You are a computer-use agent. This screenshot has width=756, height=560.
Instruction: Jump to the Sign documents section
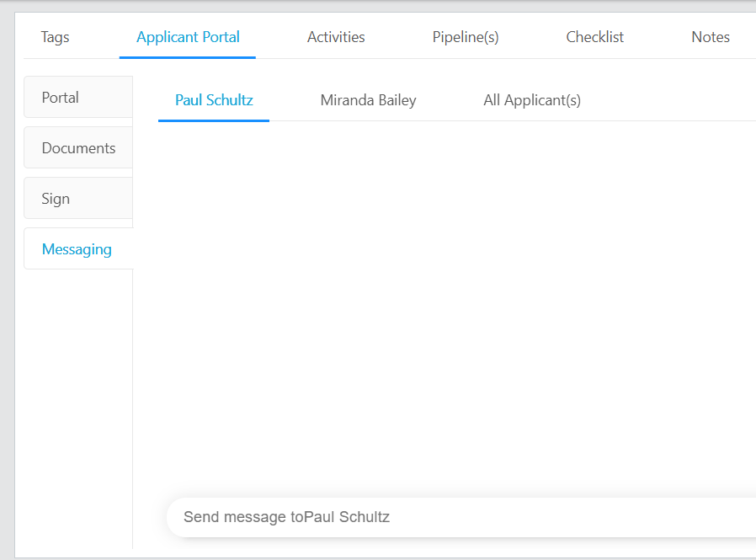(78, 198)
